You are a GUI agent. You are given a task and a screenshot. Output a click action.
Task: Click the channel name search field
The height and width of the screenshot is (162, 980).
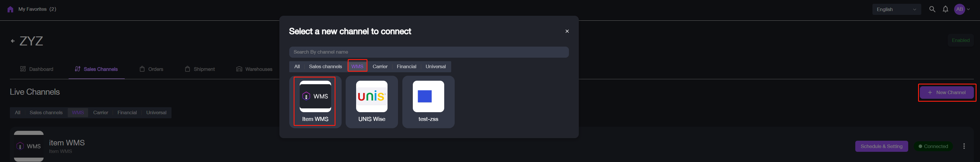click(x=429, y=52)
